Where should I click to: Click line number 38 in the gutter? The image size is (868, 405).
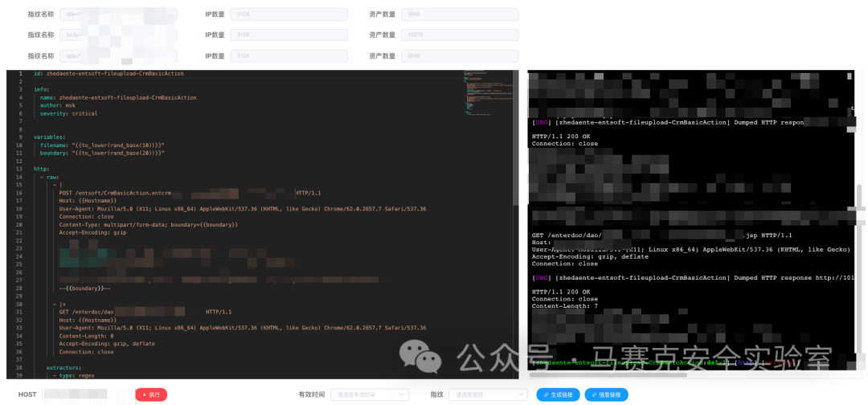19,367
